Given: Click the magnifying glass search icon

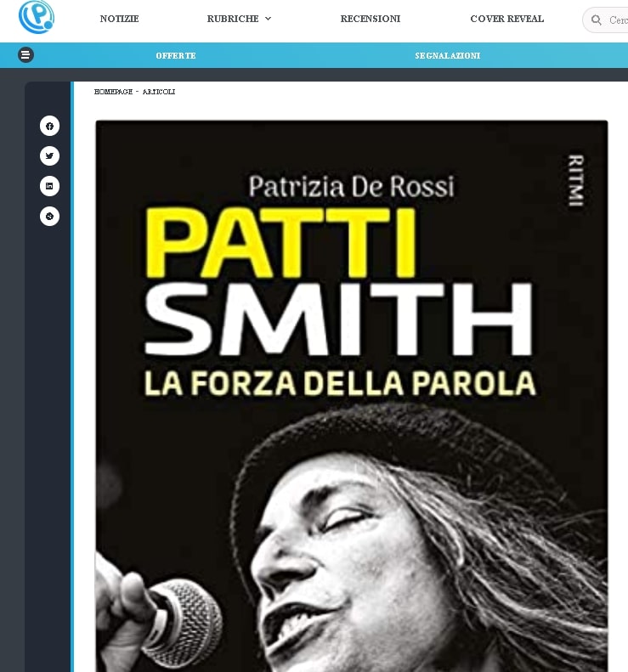Looking at the screenshot, I should (597, 20).
